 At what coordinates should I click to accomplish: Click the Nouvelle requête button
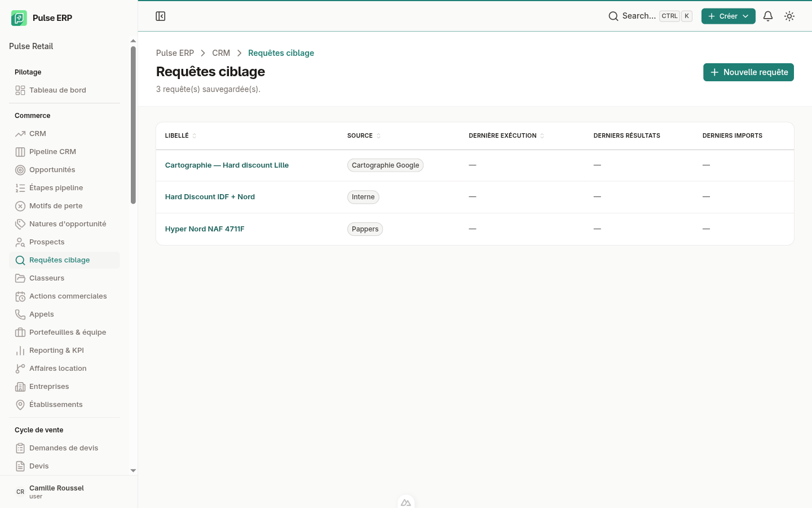pyautogui.click(x=748, y=72)
